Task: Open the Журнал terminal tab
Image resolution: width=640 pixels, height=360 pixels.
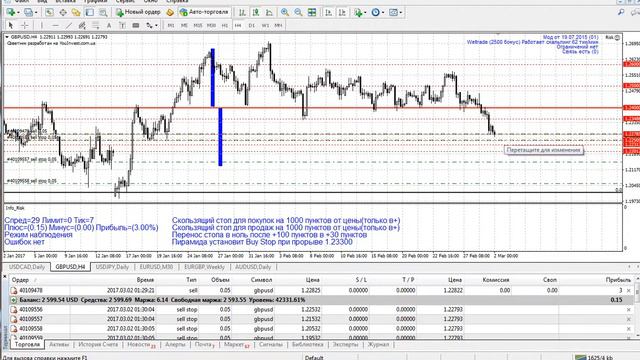Action: point(378,344)
